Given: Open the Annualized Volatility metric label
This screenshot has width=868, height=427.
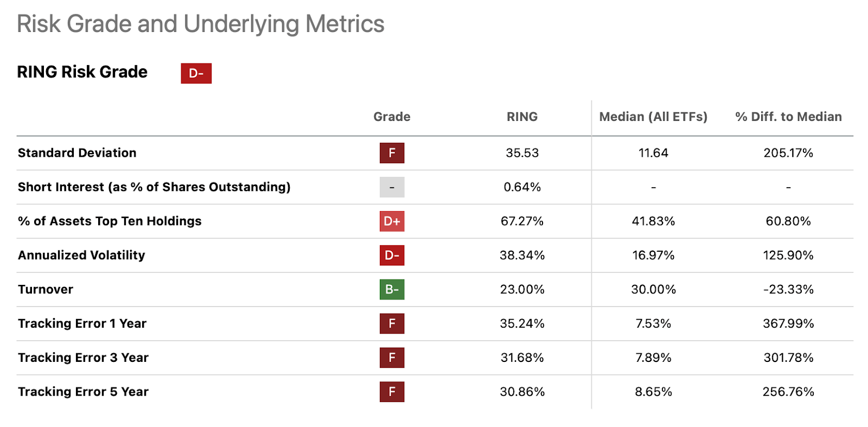Looking at the screenshot, I should tap(81, 256).
